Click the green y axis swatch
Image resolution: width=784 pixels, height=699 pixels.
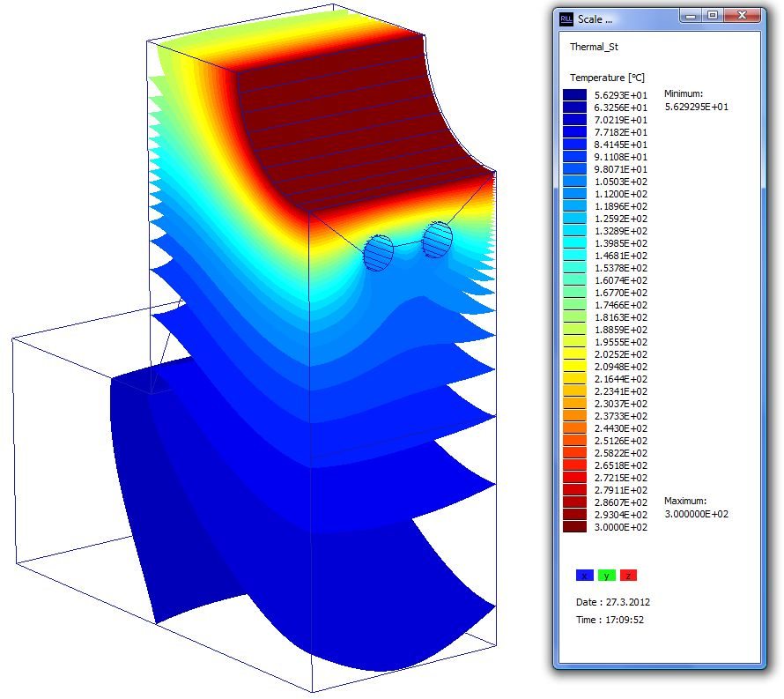click(x=607, y=576)
